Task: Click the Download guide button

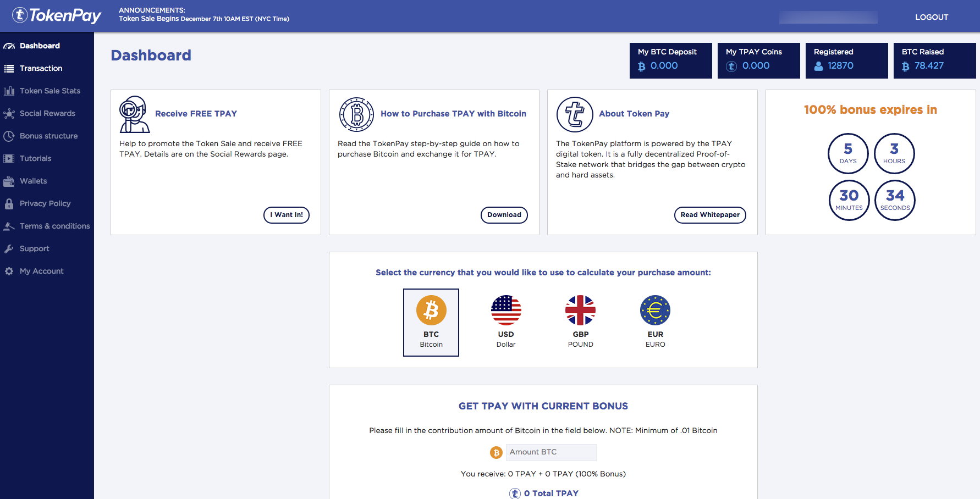Action: coord(504,215)
